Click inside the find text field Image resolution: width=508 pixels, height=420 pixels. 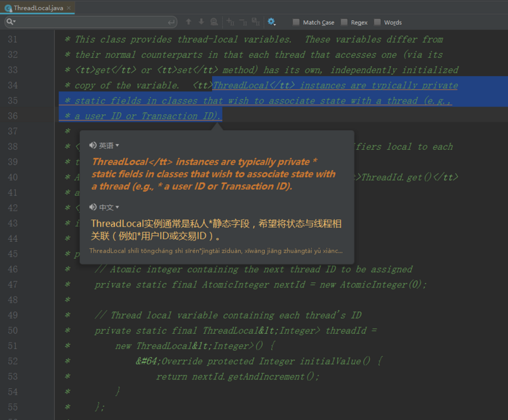tap(91, 22)
